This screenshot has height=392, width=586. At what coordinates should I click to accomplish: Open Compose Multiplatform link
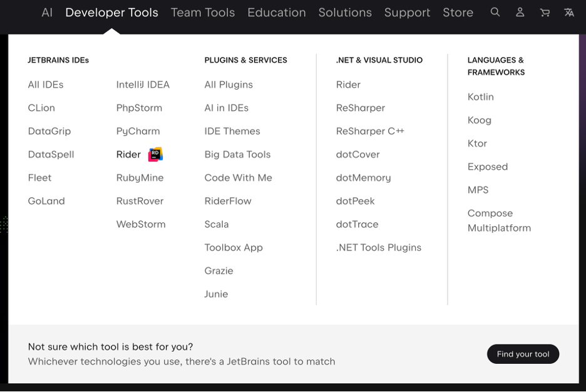(x=499, y=220)
